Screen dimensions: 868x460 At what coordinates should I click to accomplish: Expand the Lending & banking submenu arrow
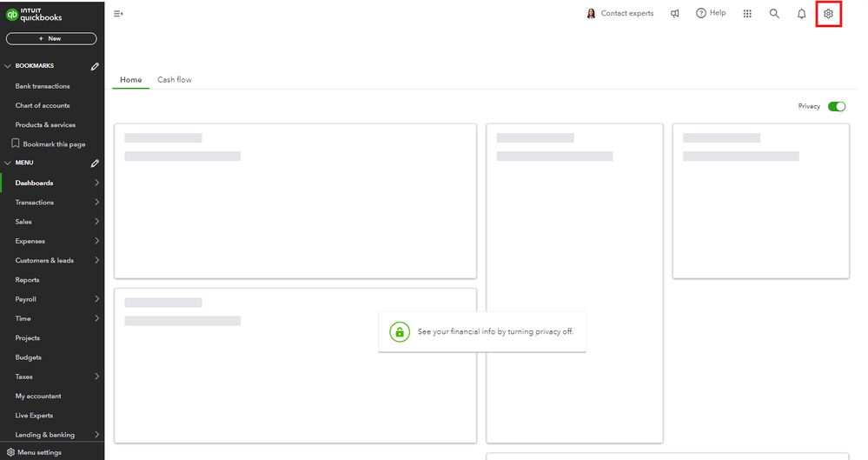click(x=96, y=435)
